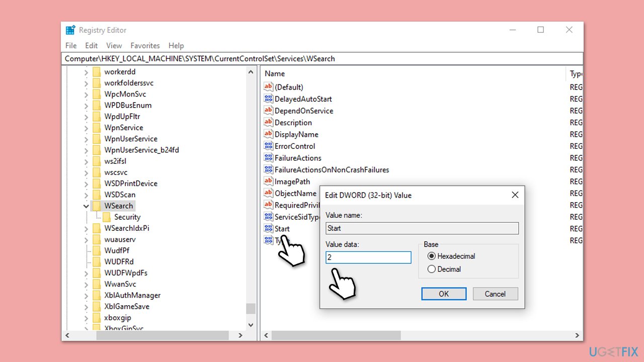Screen dimensions: 644x362
Task: Expand the workerdd key
Action: (x=86, y=72)
